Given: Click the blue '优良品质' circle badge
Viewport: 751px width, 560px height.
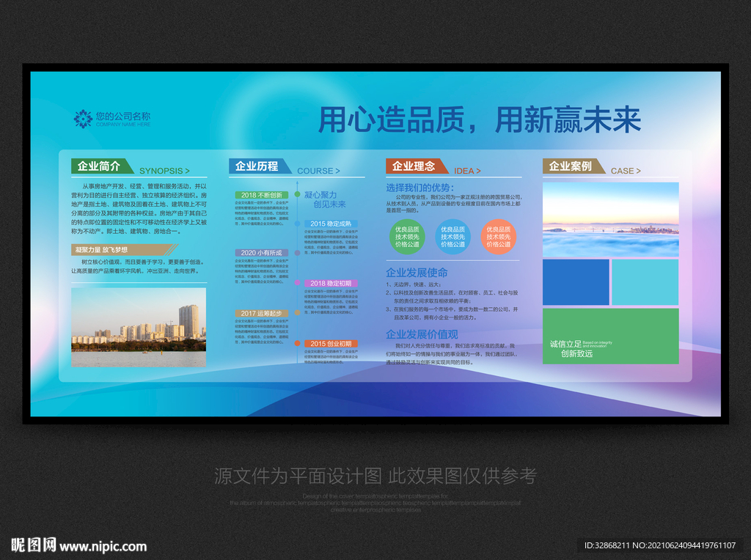Looking at the screenshot, I should pos(453,237).
